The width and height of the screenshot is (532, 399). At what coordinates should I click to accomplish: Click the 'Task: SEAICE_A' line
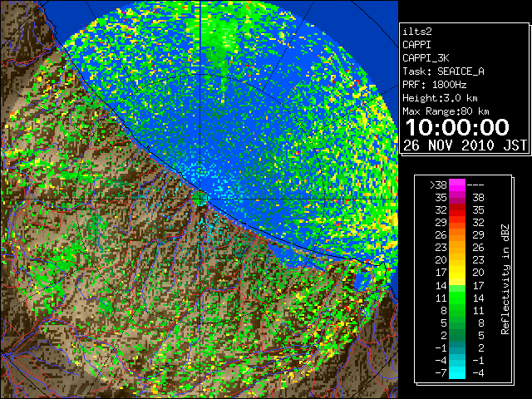pyautogui.click(x=443, y=71)
